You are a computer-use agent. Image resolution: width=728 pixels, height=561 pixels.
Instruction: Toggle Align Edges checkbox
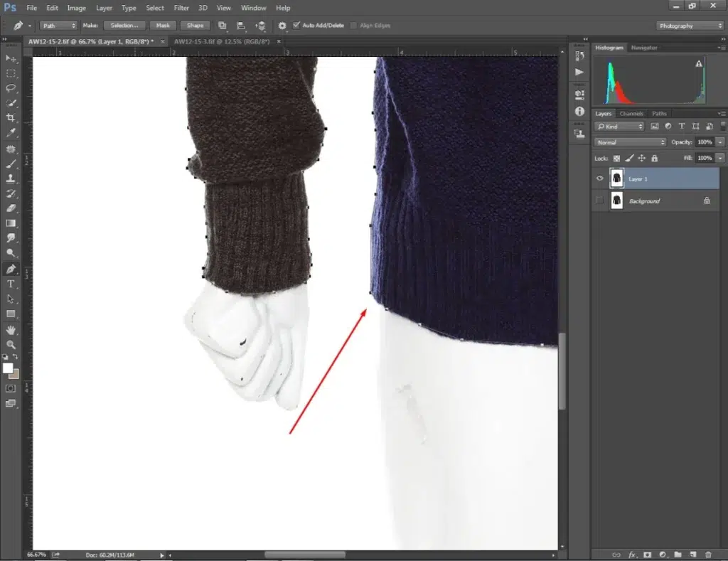[353, 26]
